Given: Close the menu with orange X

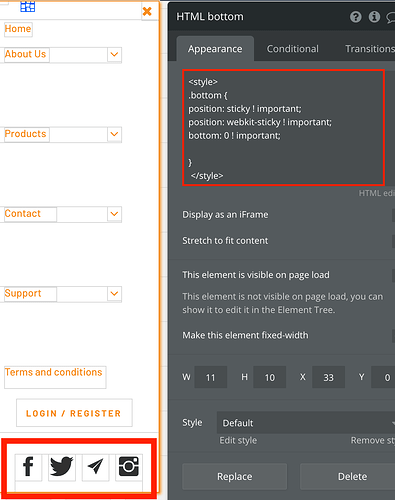Looking at the screenshot, I should point(147,11).
